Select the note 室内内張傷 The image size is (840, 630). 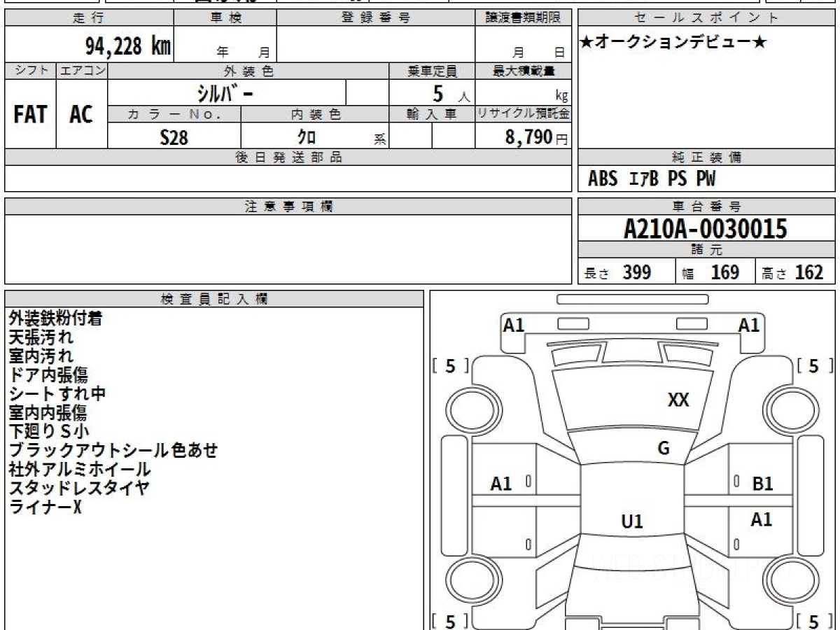[x=48, y=412]
